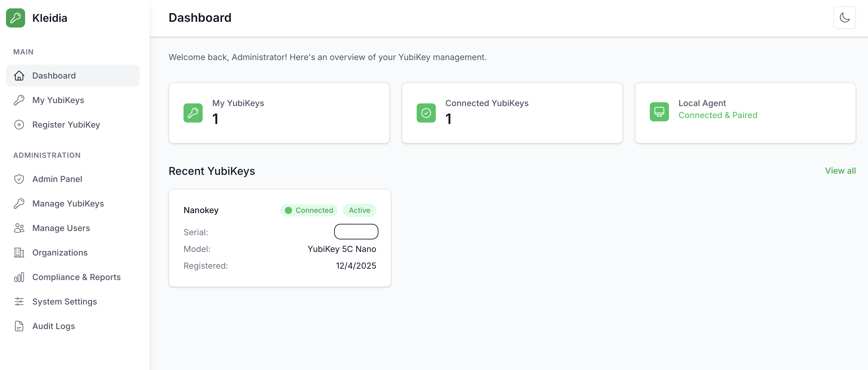Click the checkmark icon on Connected YubiKeys card

[x=426, y=113]
